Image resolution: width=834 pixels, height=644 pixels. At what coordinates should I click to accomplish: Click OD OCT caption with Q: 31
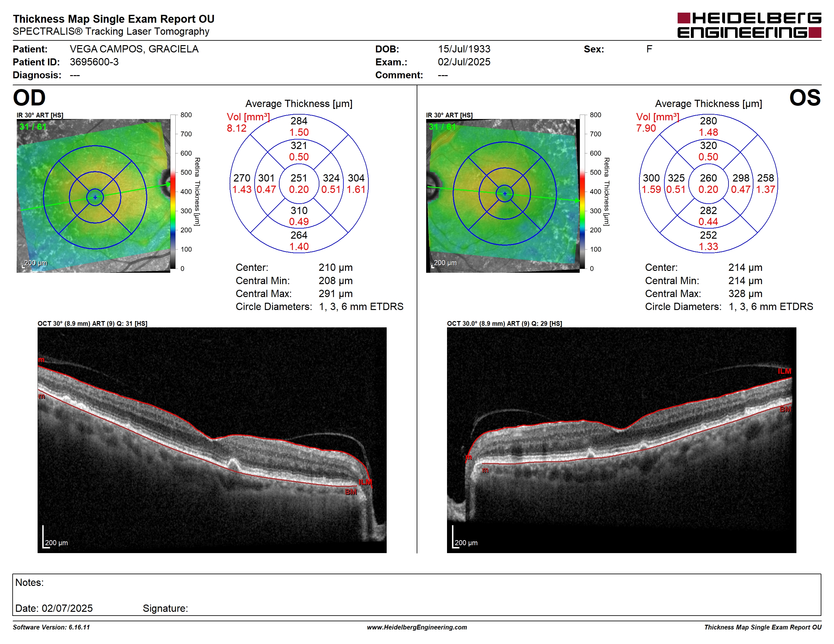coord(93,324)
